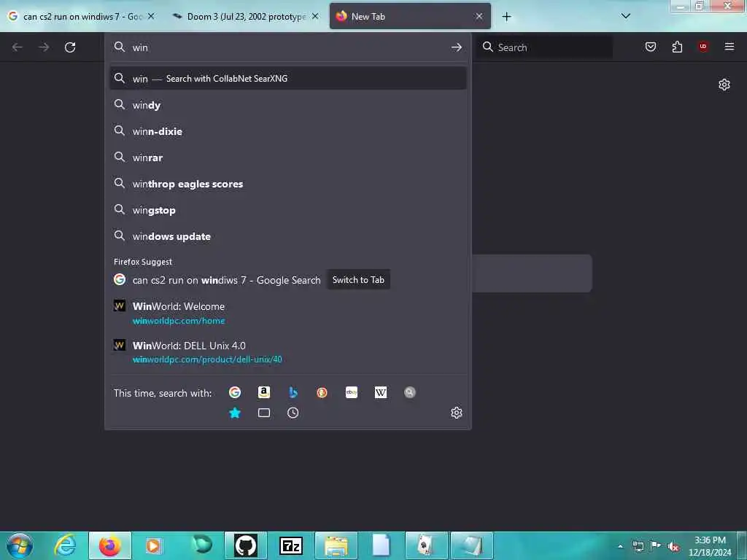
Task: Select the 'winrar' suggestion
Action: (287, 157)
